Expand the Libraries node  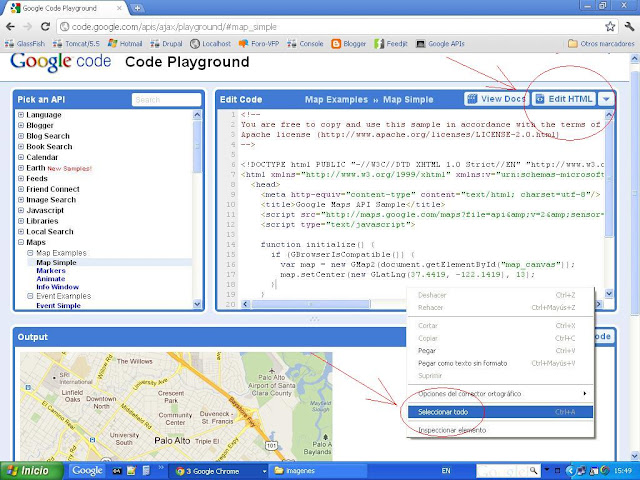(21, 221)
